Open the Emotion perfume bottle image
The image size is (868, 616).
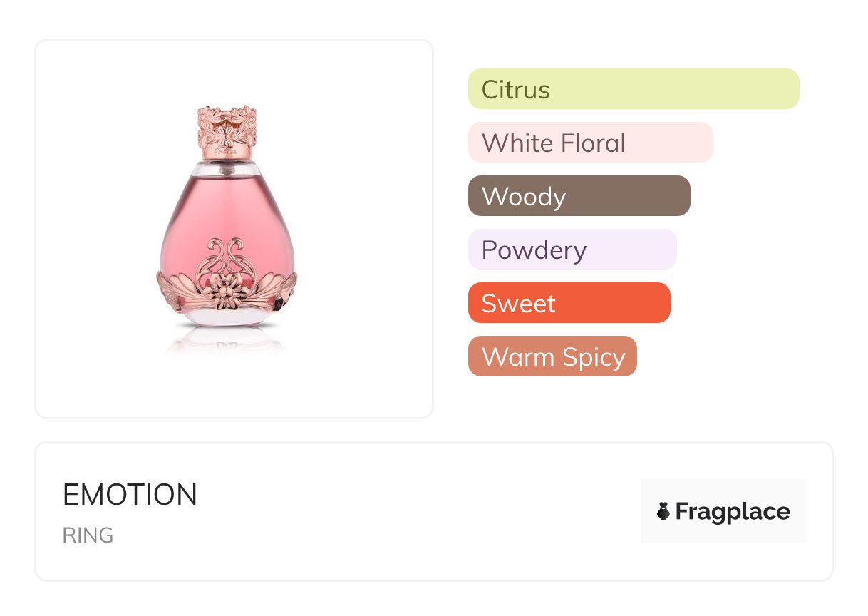click(x=227, y=228)
